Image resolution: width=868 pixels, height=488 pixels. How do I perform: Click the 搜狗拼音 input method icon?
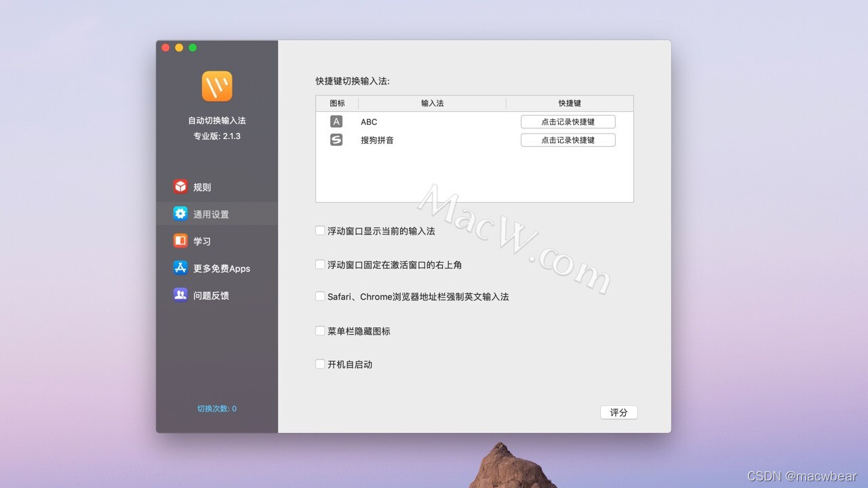coord(336,140)
